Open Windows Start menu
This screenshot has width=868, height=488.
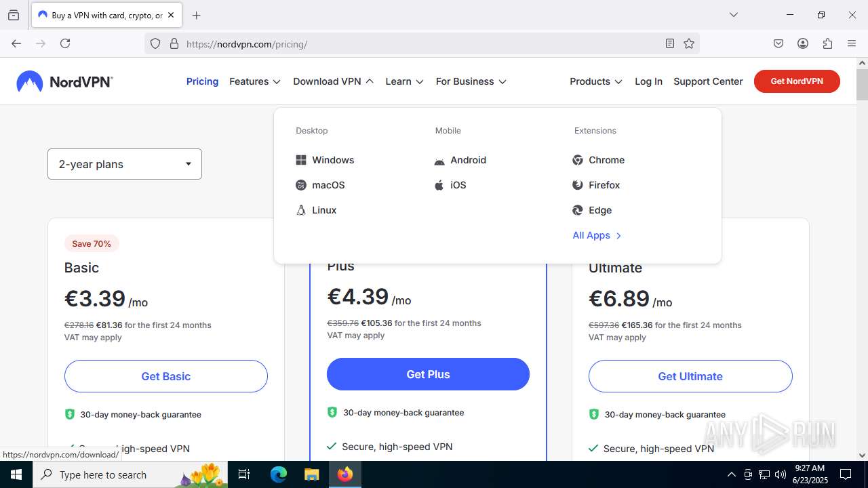(16, 474)
